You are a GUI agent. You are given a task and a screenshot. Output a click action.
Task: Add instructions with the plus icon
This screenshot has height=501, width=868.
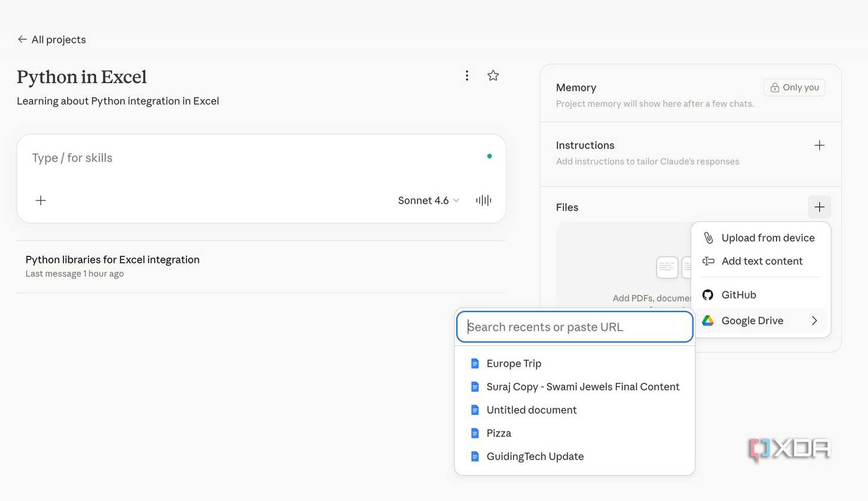click(819, 145)
